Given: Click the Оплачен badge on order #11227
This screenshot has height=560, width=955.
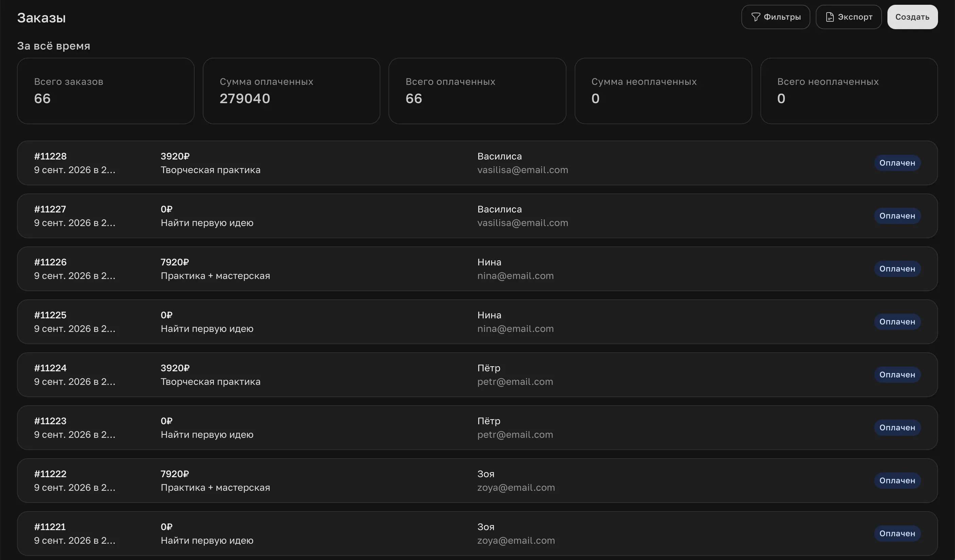Looking at the screenshot, I should click(x=897, y=216).
